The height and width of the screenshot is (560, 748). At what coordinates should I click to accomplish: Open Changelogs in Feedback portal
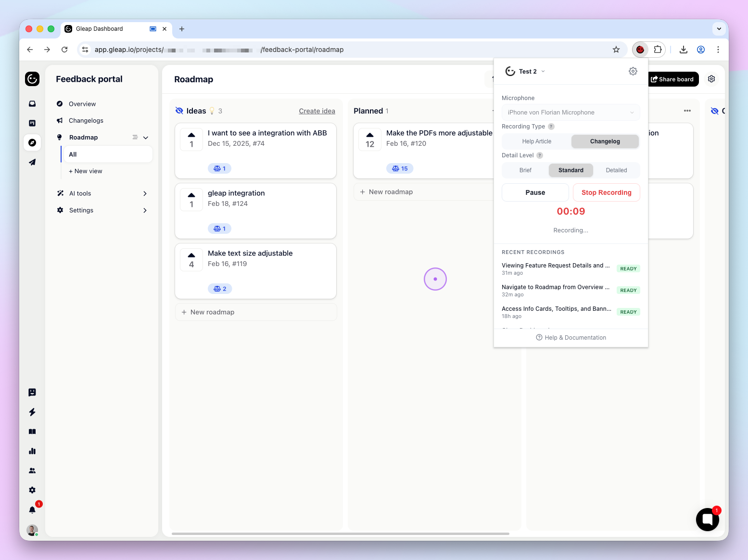point(86,121)
